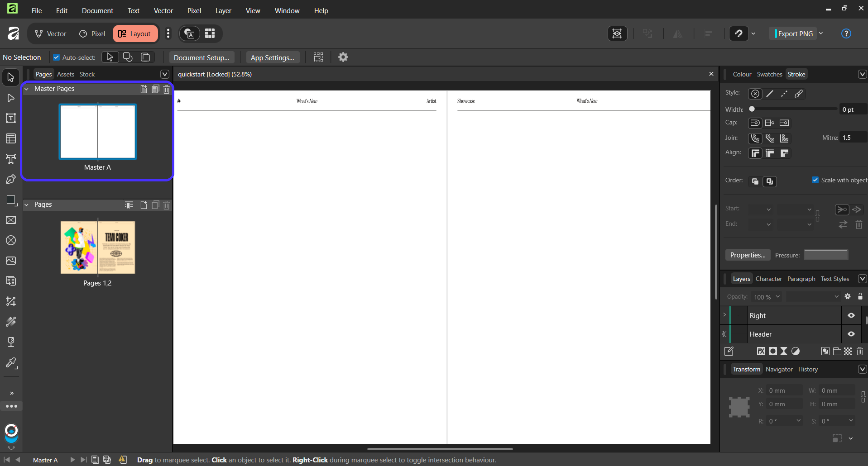This screenshot has height=466, width=868.
Task: Open the Pages panel options menu
Action: tap(165, 74)
